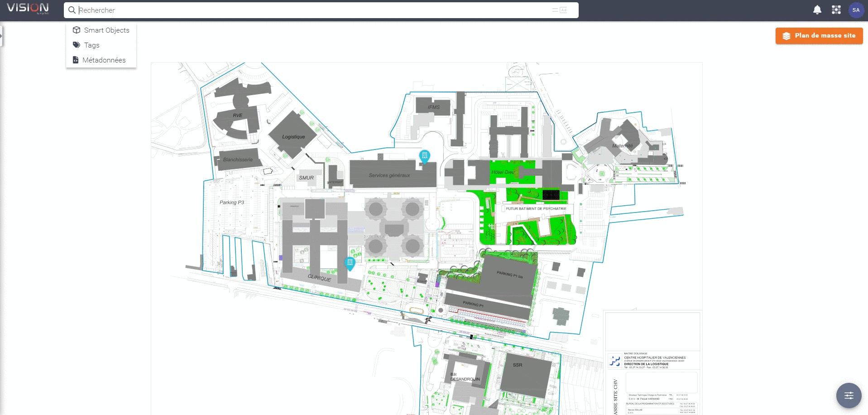Click the cube icon beside Smart Objects
Screen dimensions: 868x415
(77, 30)
